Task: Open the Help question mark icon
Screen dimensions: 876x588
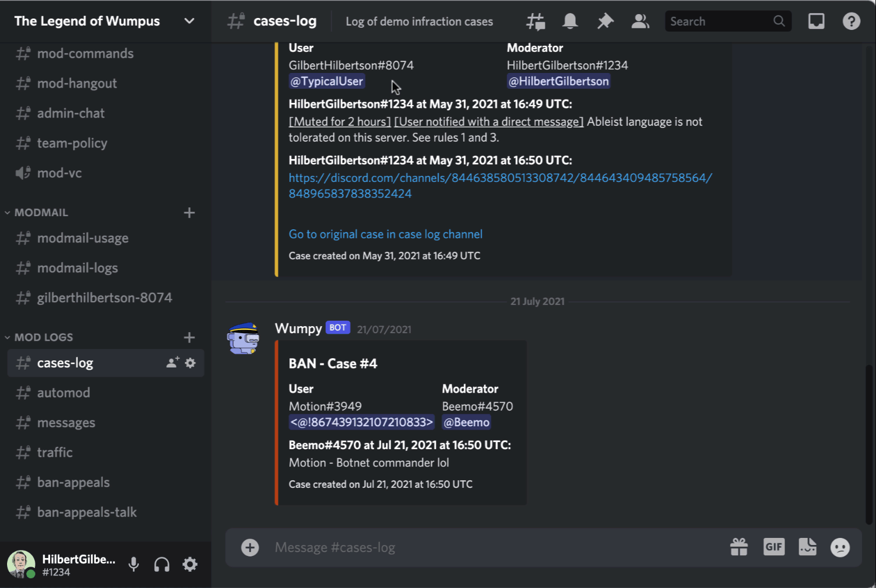Action: pos(851,21)
